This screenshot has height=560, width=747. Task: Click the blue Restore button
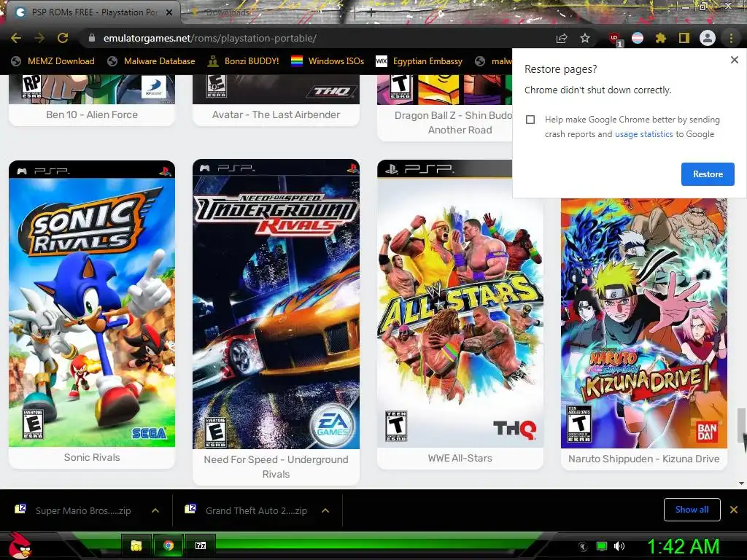708,174
